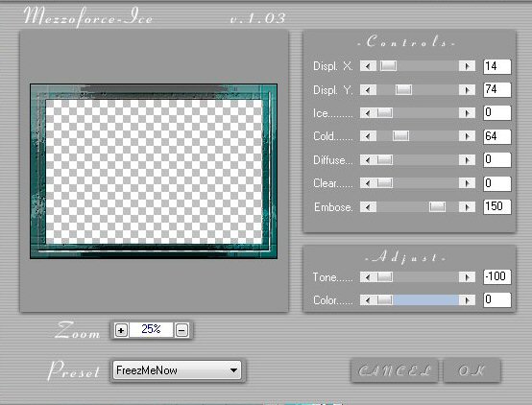The height and width of the screenshot is (405, 532).
Task: Click Displ. Y right arrow
Action: tap(467, 90)
